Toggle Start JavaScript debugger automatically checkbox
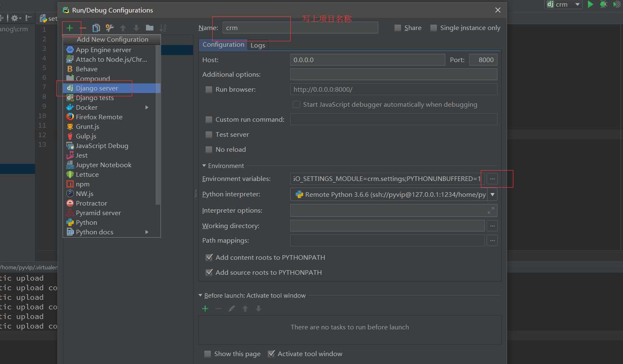The width and height of the screenshot is (623, 364). [296, 105]
